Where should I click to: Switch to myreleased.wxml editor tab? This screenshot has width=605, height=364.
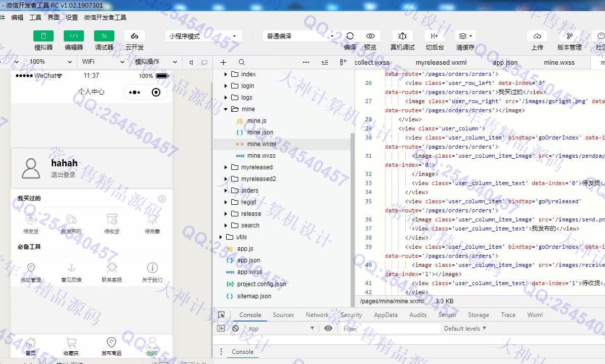[441, 63]
